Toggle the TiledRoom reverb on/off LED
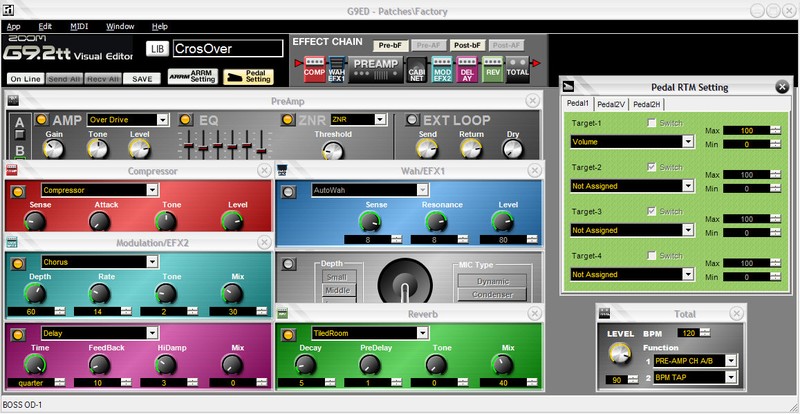Screen dimensions: 800x414 pyautogui.click(x=289, y=334)
